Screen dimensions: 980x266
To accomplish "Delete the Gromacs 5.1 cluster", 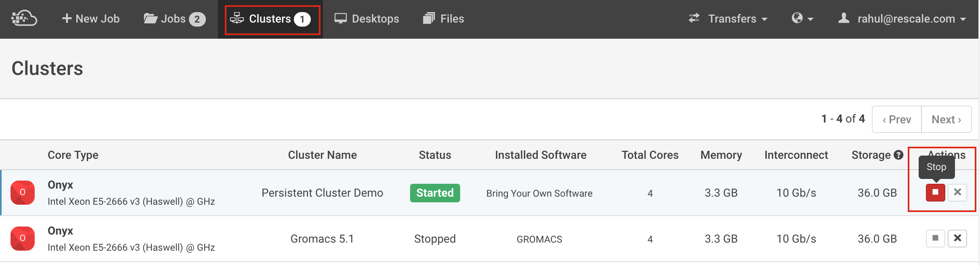I will [x=957, y=238].
